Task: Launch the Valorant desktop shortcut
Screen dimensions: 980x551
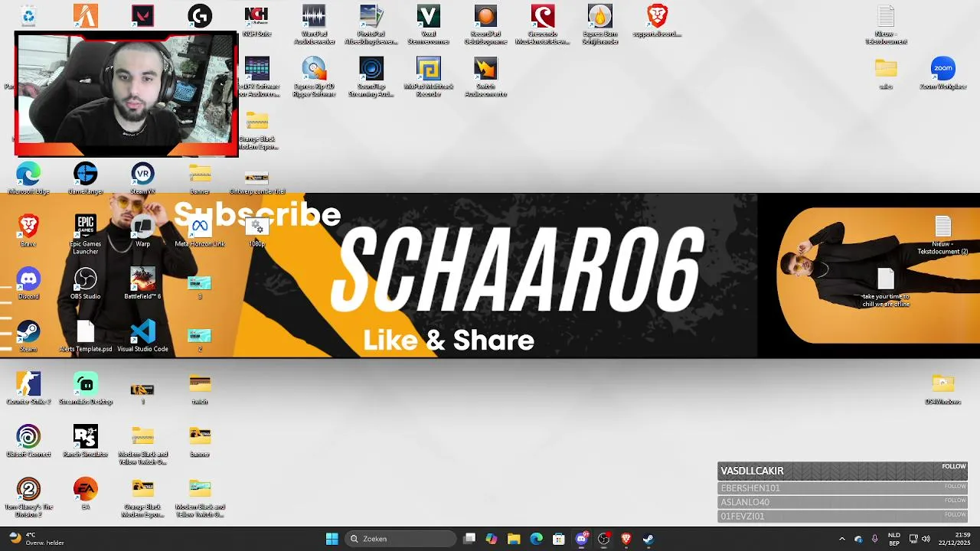Action: 142,15
